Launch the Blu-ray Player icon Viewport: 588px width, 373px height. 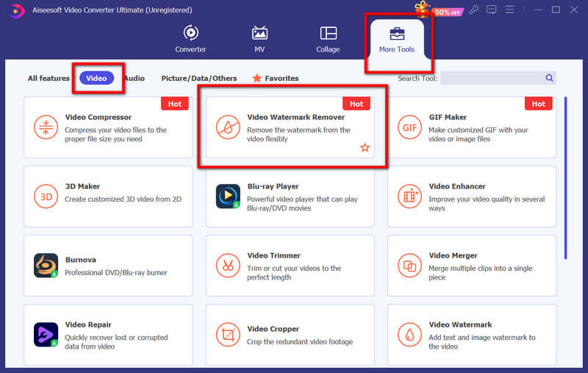tap(228, 196)
